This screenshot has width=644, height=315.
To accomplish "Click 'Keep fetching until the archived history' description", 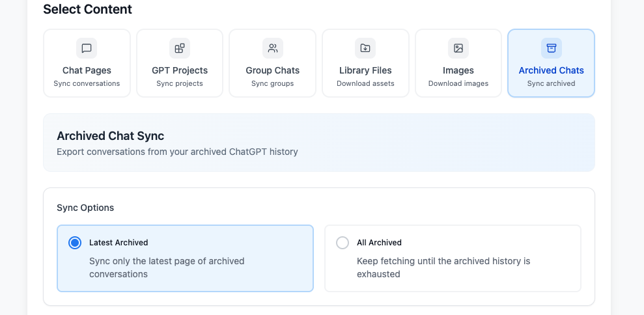I will click(443, 267).
